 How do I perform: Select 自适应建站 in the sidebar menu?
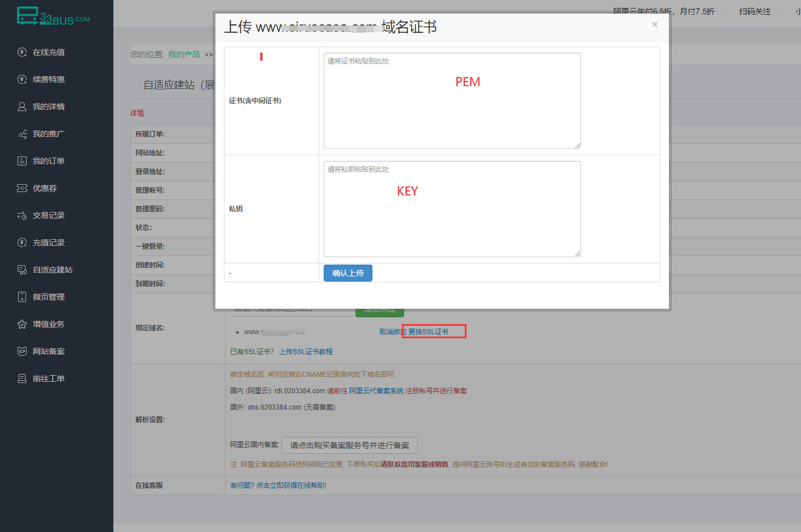pos(52,270)
